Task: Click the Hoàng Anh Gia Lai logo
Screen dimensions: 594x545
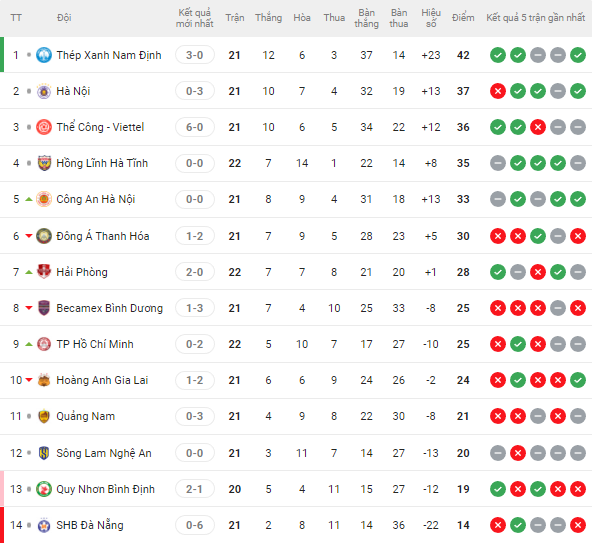Action: tap(44, 380)
